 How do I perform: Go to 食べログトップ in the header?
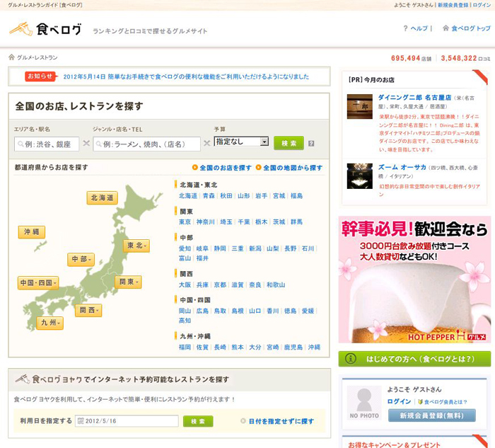coord(466,29)
